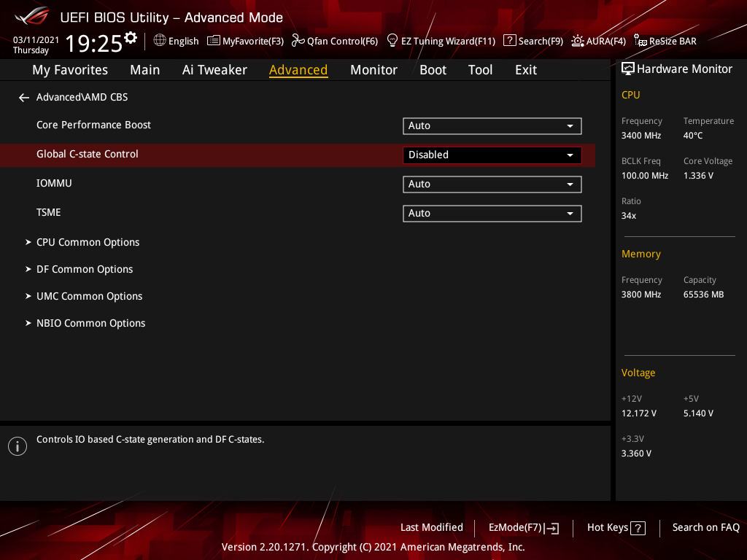Open the TSME dropdown
The image size is (747, 560).
(x=492, y=214)
